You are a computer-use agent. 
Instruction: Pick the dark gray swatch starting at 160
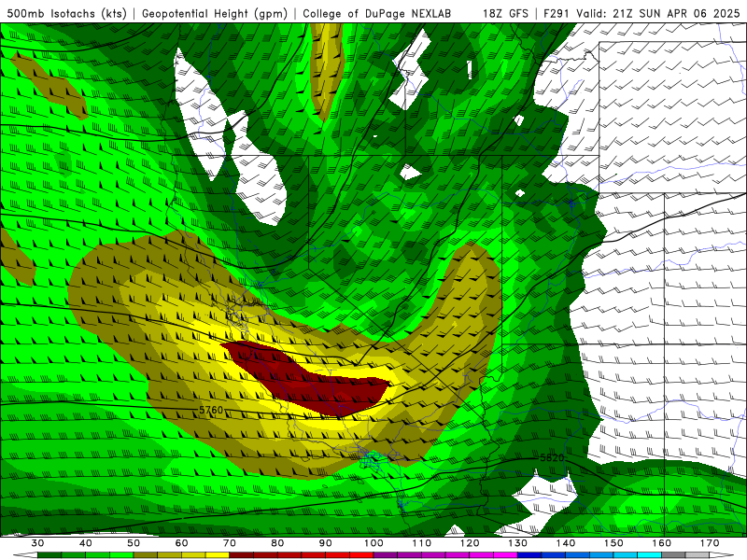tap(673, 555)
